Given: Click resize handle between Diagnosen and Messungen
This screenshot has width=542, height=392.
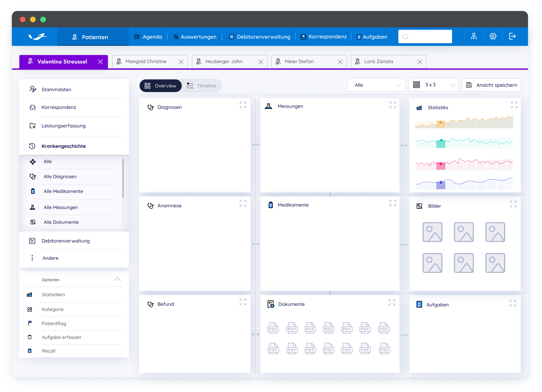Looking at the screenshot, I should pyautogui.click(x=255, y=144).
